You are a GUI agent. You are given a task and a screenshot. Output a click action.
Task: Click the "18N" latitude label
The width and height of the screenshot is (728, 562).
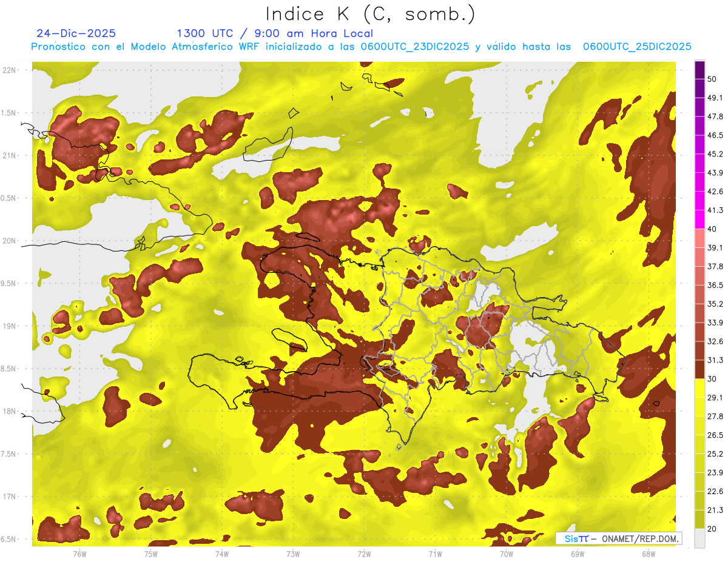click(x=9, y=412)
